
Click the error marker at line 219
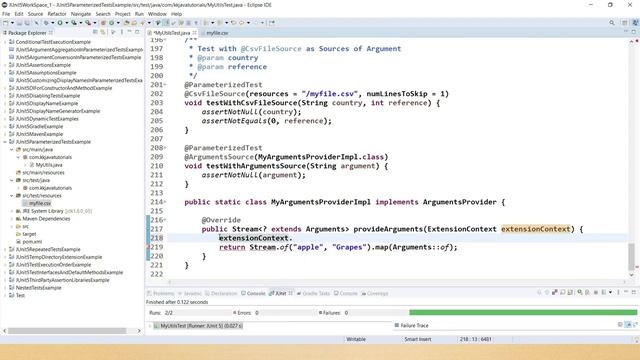coord(148,247)
